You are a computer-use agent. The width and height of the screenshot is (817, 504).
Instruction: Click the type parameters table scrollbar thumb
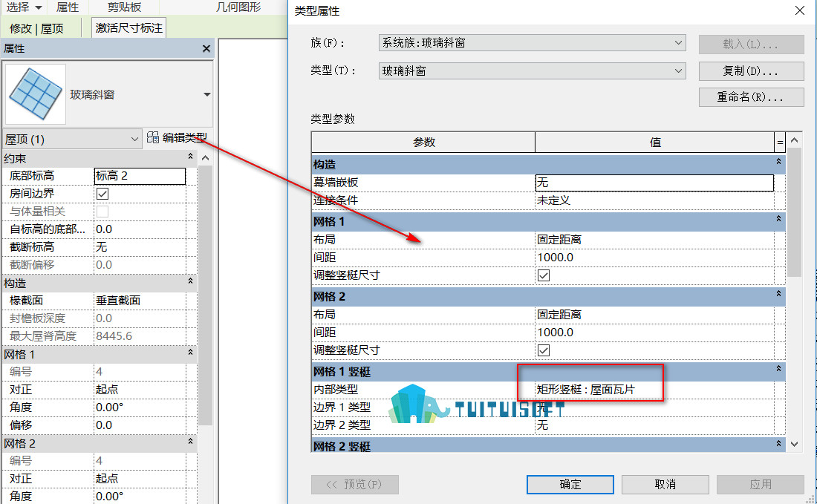pyautogui.click(x=794, y=212)
